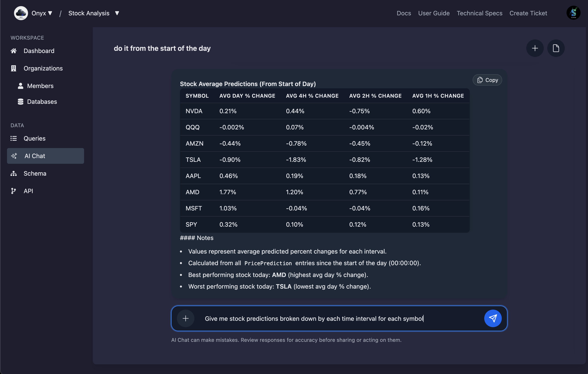588x374 pixels.
Task: Start a new chat with the plus icon
Action: (x=535, y=48)
